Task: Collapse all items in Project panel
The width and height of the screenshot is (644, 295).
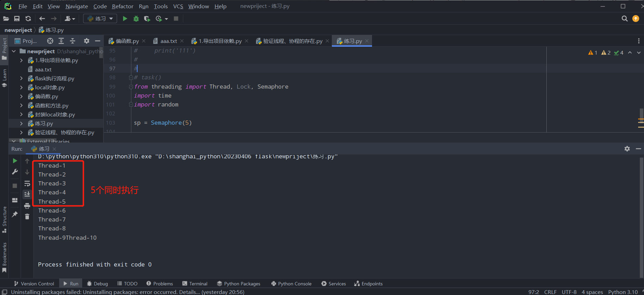Action: 73,41
